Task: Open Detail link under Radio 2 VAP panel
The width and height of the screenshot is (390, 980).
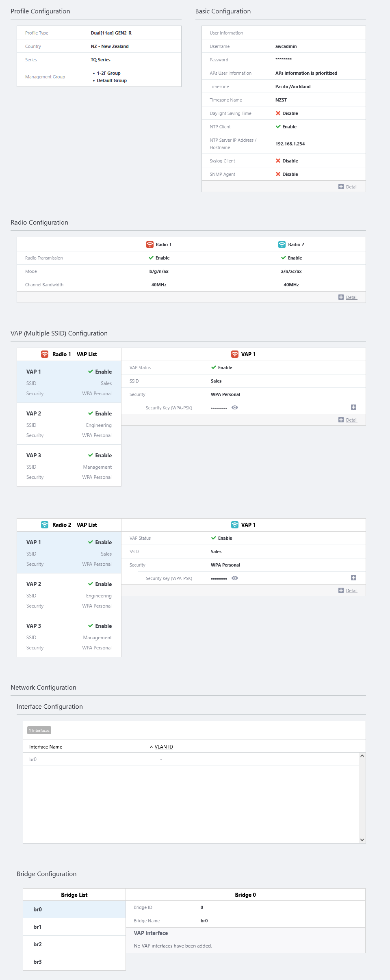Action: [351, 591]
